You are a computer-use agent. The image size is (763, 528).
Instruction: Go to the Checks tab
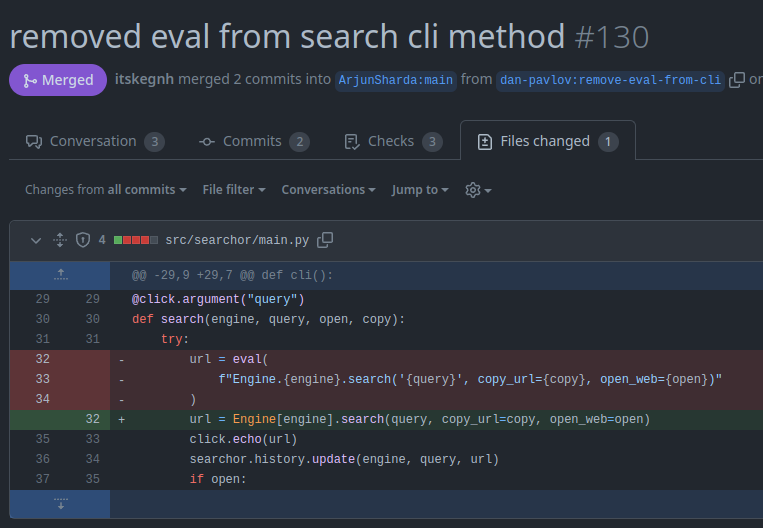click(392, 141)
